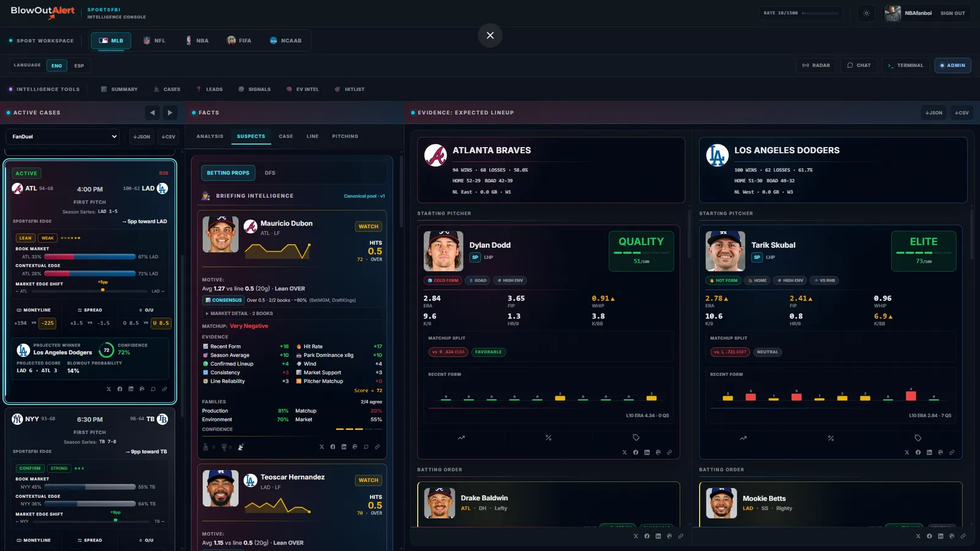Share Mauricio Dubon prop on Facebook
Screen dimensions: 980x551
click(x=333, y=447)
